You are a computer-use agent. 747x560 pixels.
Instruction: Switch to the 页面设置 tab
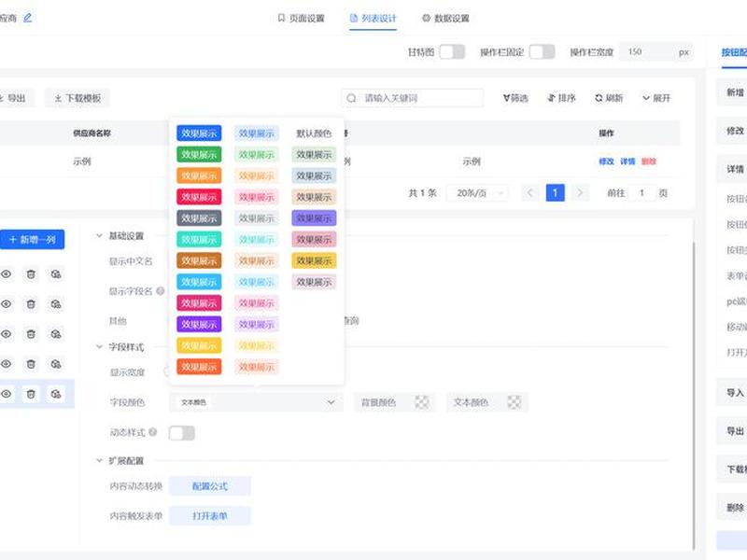point(301,18)
